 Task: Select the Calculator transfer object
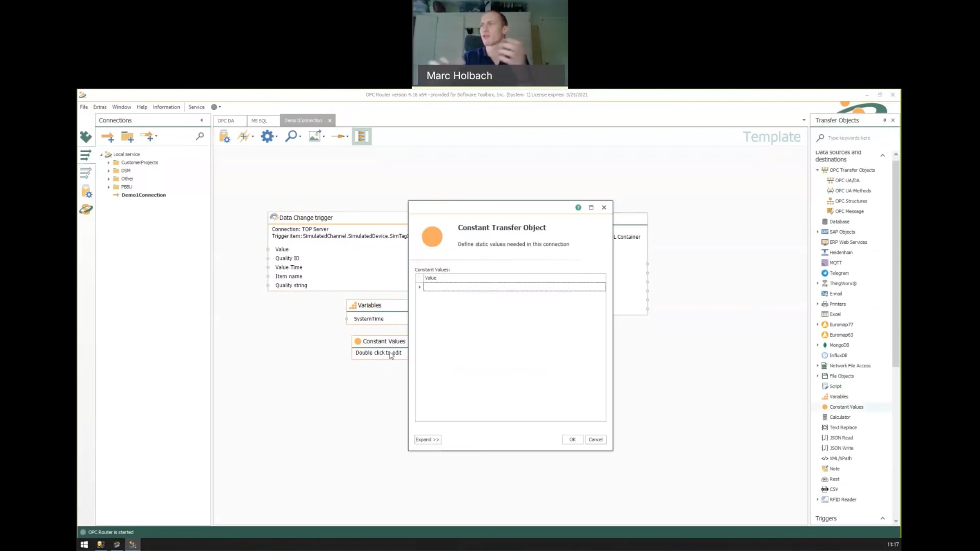pos(840,417)
